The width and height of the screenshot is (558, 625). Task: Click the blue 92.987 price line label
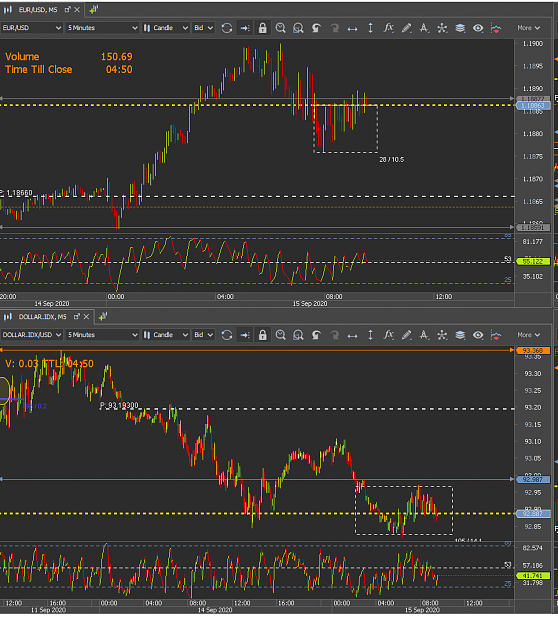point(533,480)
